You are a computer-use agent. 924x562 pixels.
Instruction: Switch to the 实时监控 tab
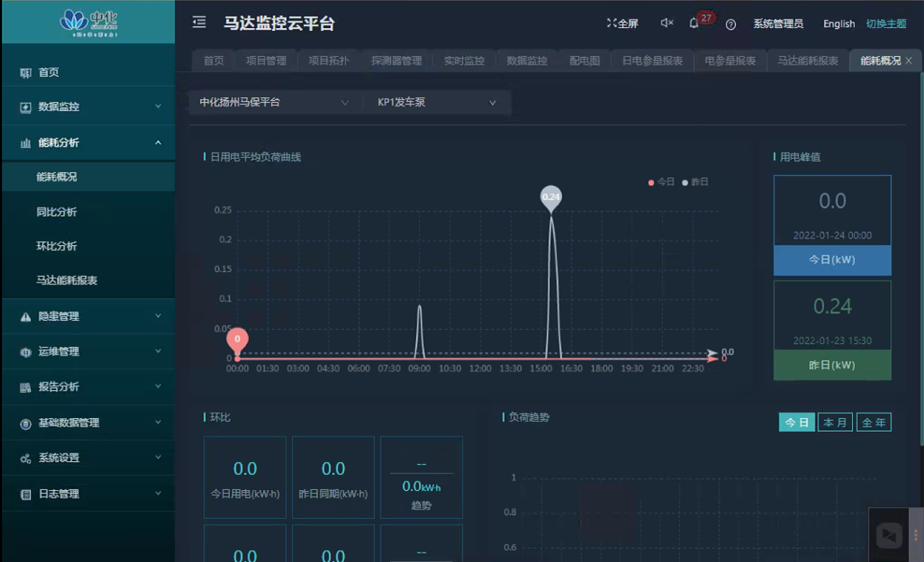(464, 61)
